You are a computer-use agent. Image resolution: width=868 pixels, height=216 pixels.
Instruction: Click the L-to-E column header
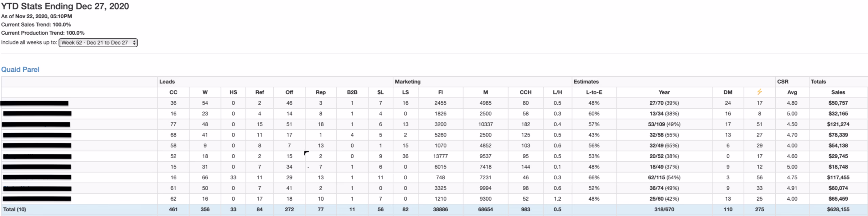pyautogui.click(x=594, y=92)
